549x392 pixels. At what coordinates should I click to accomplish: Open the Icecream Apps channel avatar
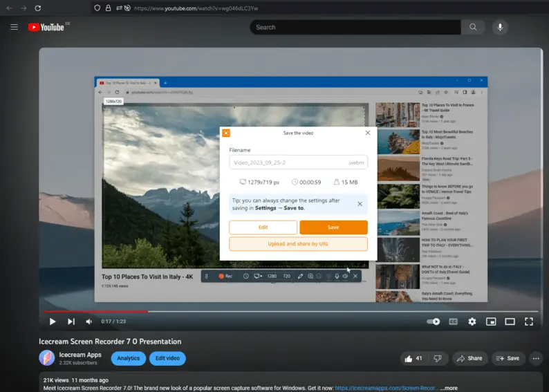47,358
